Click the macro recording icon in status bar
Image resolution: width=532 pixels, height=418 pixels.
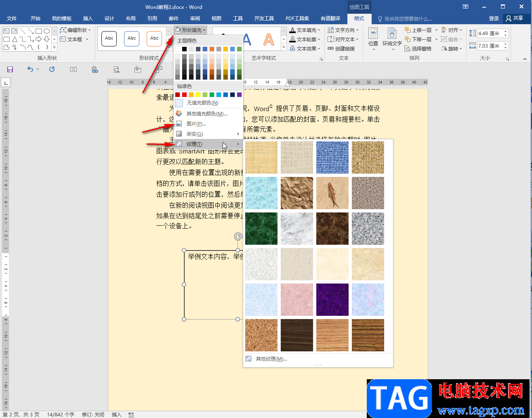[x=131, y=415]
